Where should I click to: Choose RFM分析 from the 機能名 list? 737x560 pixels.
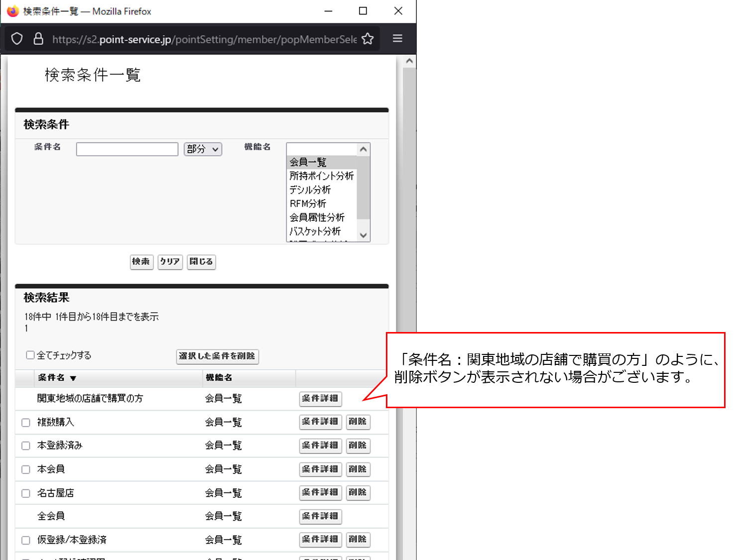[x=308, y=204]
